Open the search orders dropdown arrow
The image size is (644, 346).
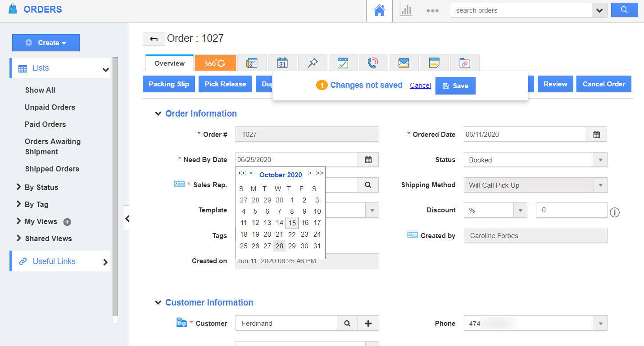click(x=599, y=10)
